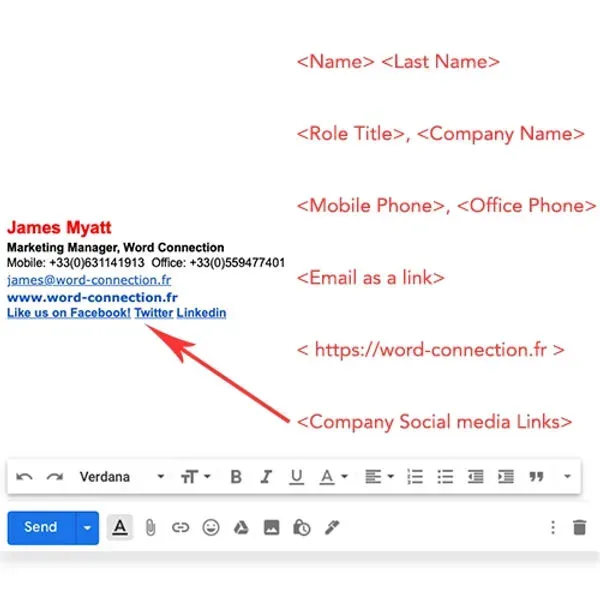Click the Office: +33(0)559477401 number
600x600 pixels.
(218, 263)
